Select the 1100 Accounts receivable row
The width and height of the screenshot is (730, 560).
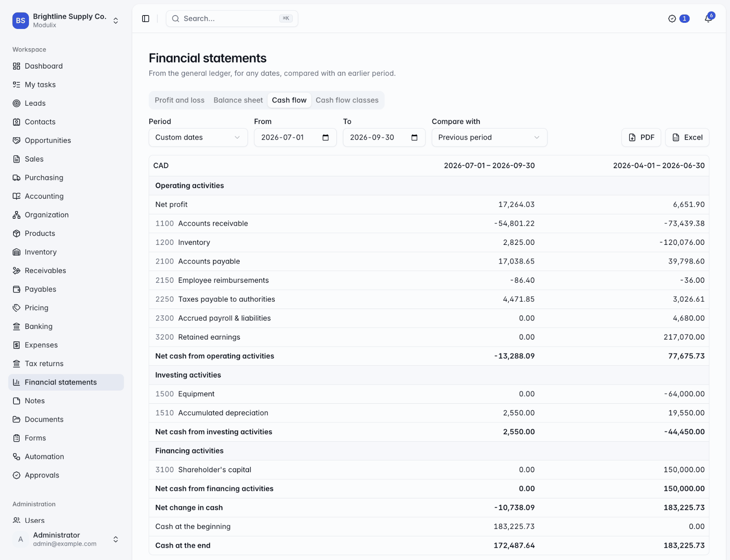pos(429,224)
